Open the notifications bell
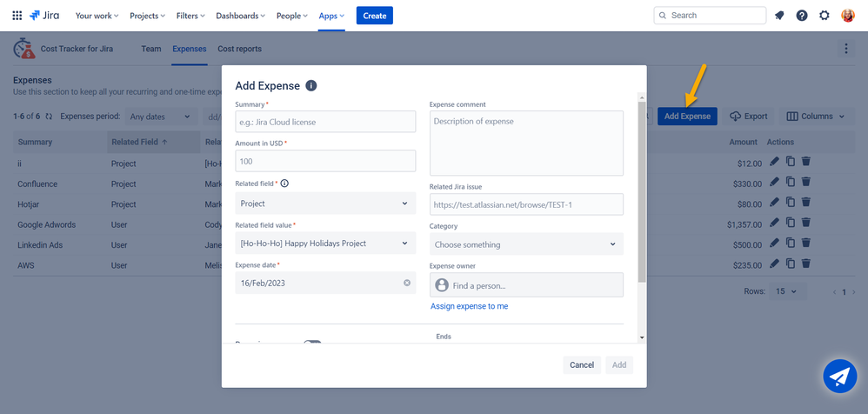 (x=779, y=16)
